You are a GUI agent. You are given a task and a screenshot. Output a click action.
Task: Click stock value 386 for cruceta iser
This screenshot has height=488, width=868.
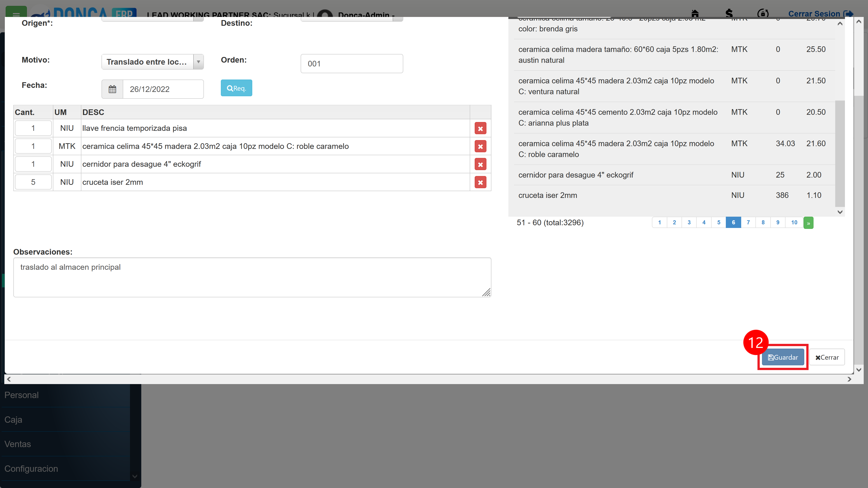click(x=782, y=195)
